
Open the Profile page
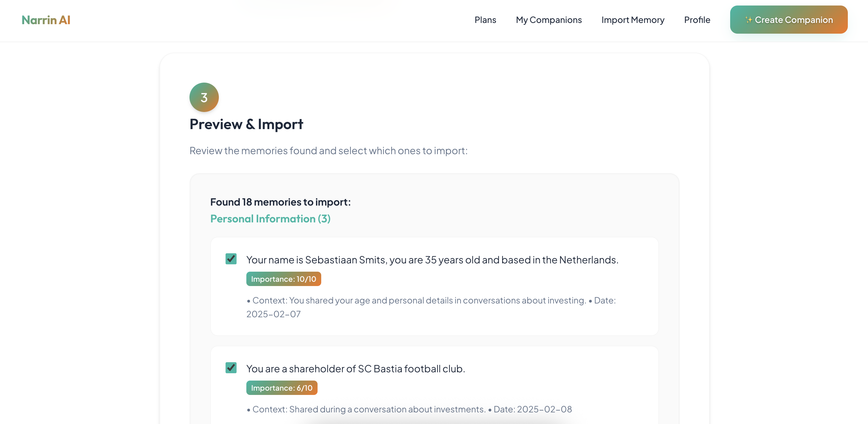coord(697,20)
